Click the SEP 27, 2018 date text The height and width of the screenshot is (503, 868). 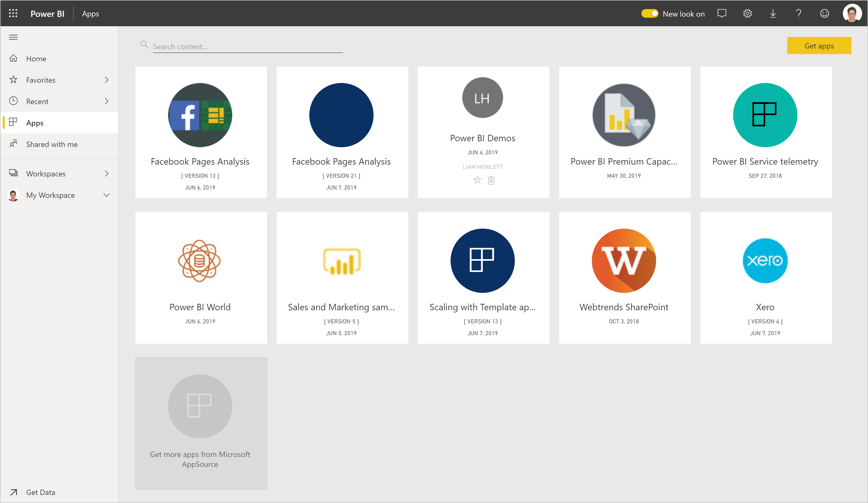point(765,176)
